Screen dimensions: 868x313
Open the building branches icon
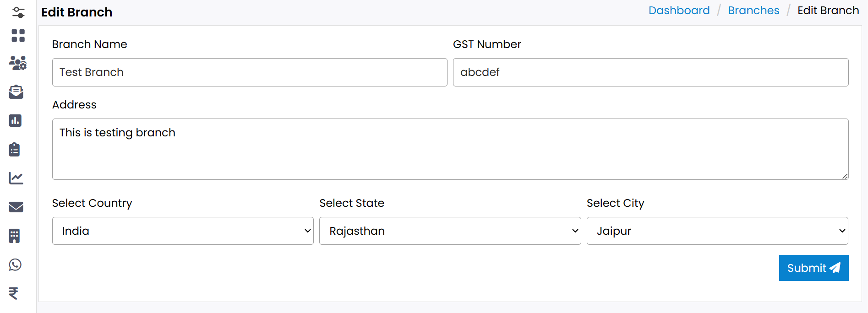pos(15,236)
